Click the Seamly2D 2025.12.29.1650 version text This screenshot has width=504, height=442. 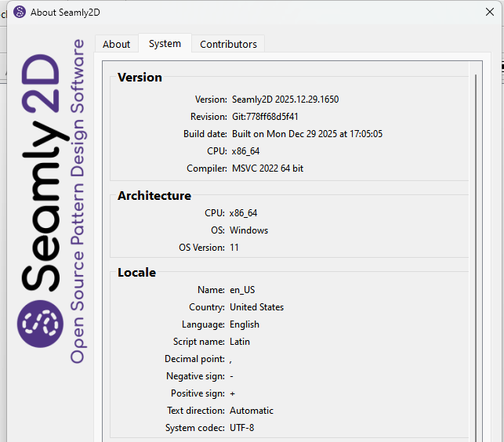coord(285,100)
